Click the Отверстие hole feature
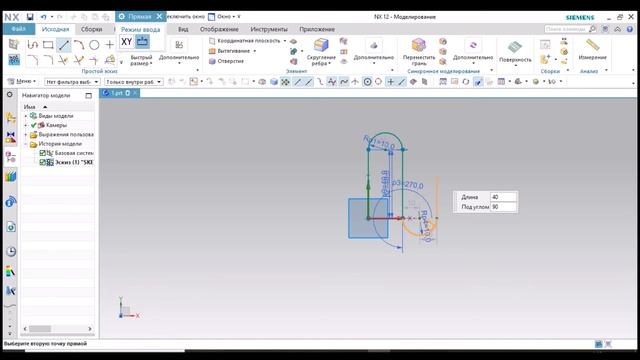Screen dimensions: 640x360 227,61
